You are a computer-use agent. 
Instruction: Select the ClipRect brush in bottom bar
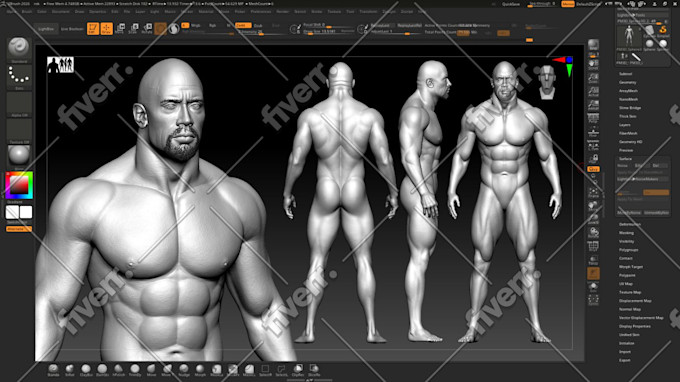click(x=298, y=370)
